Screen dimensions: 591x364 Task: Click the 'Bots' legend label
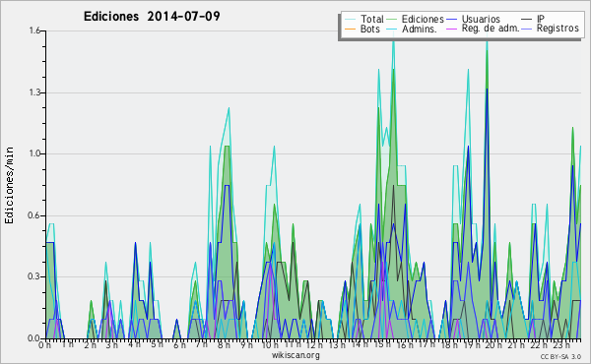coord(370,29)
